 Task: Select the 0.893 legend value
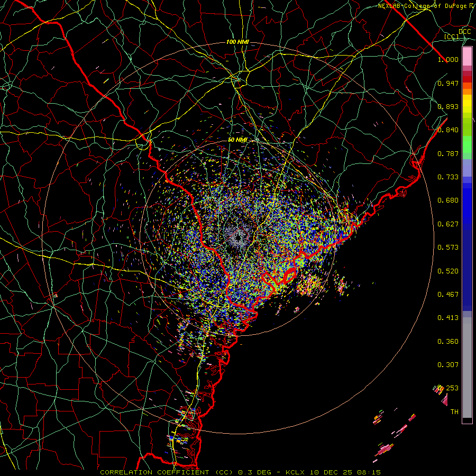[448, 106]
